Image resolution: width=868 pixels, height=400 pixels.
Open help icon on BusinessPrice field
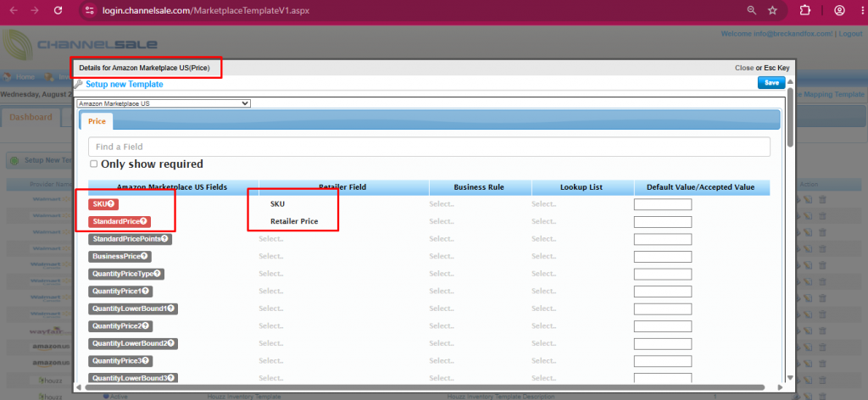144,256
